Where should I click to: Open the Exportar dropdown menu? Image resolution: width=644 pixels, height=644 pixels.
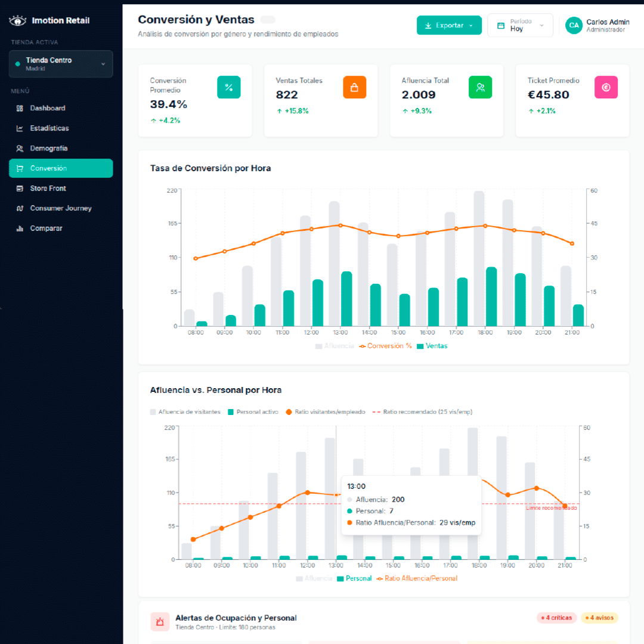click(x=449, y=25)
